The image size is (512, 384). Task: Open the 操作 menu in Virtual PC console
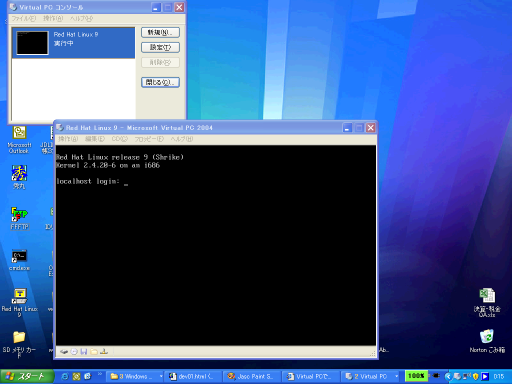pyautogui.click(x=53, y=18)
